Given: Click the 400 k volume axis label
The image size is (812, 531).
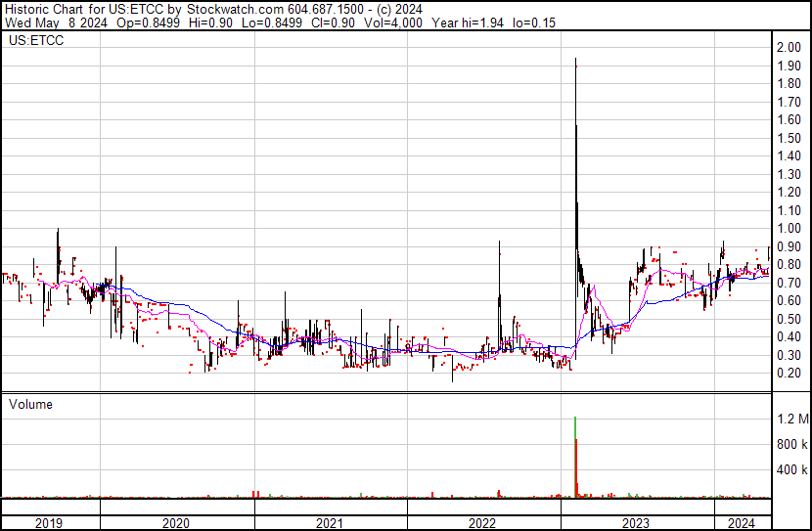Looking at the screenshot, I should [x=792, y=470].
